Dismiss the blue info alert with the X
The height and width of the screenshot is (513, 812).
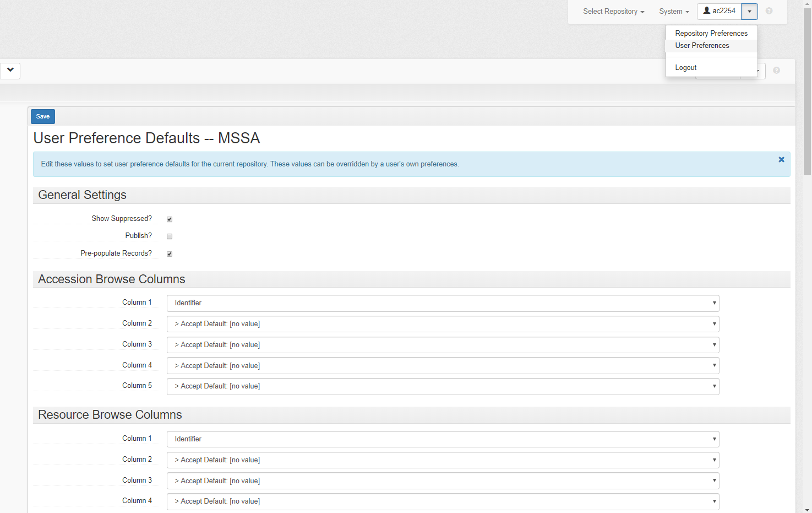(781, 160)
